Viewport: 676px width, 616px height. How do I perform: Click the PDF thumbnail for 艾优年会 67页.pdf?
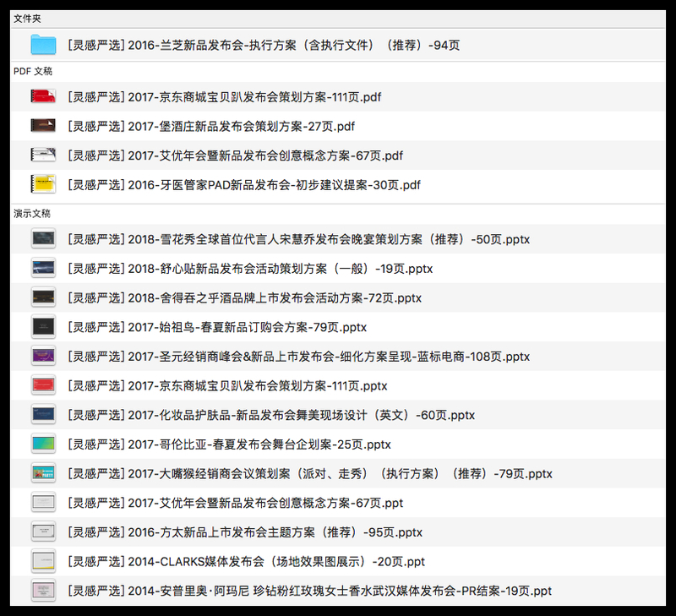(x=43, y=155)
